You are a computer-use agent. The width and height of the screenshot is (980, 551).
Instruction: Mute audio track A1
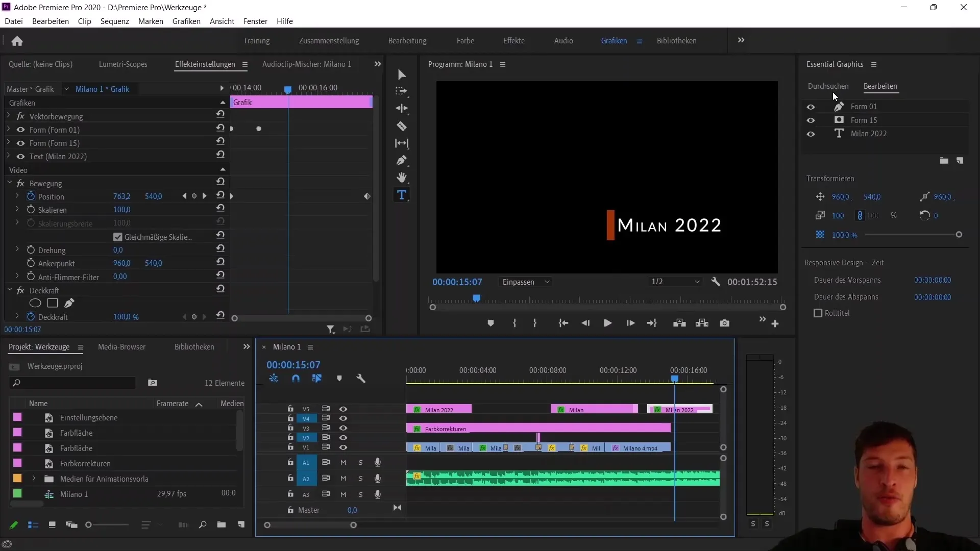tap(343, 462)
